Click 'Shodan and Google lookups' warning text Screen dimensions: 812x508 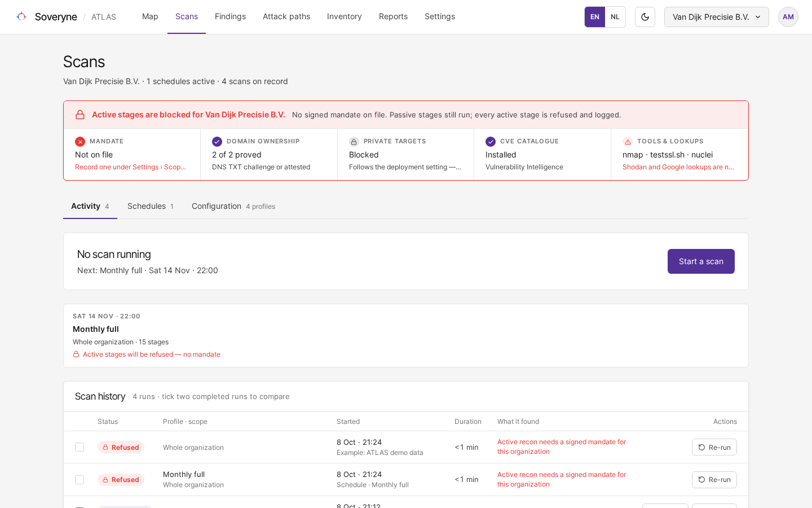pos(678,167)
